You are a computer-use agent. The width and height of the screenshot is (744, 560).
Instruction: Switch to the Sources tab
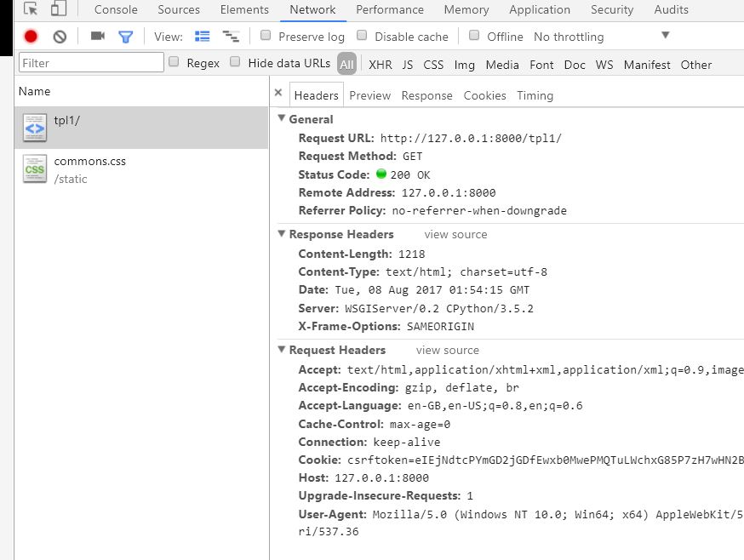pyautogui.click(x=179, y=9)
